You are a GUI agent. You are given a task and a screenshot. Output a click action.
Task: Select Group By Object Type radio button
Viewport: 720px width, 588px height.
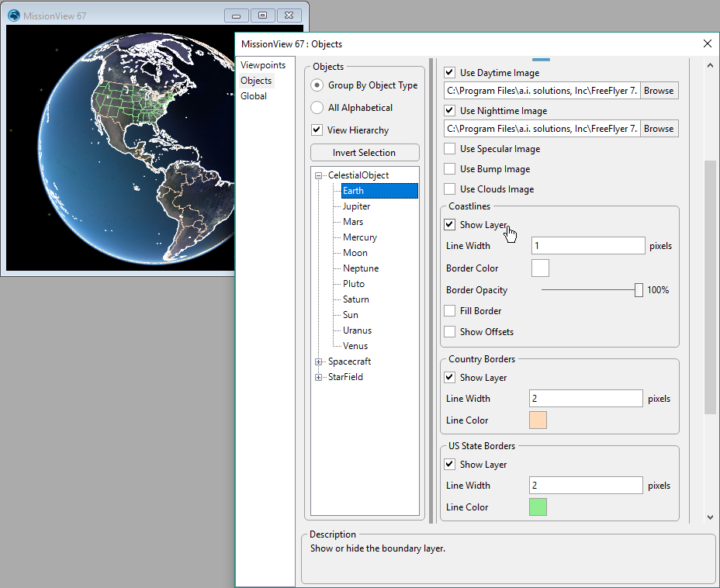pos(317,85)
